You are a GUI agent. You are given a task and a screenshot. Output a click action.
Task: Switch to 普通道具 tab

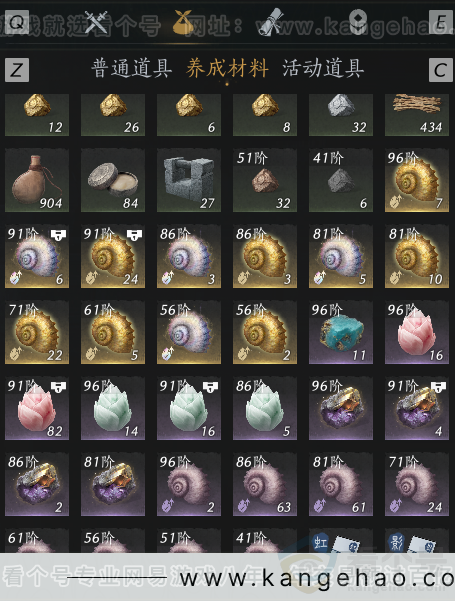[131, 69]
